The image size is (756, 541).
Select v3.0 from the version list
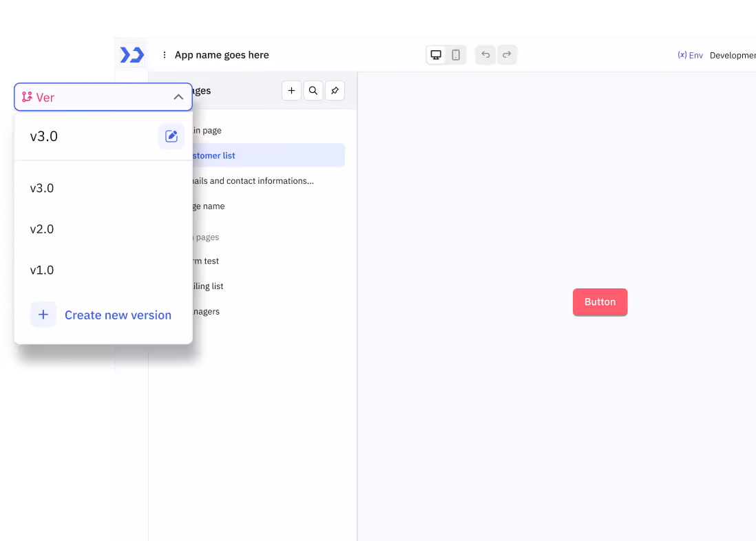(42, 189)
